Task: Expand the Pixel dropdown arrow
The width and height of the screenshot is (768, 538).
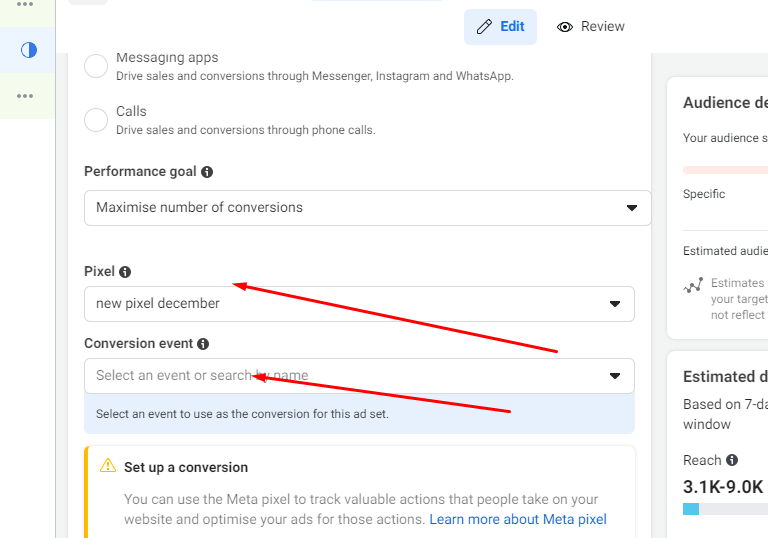Action: click(615, 304)
